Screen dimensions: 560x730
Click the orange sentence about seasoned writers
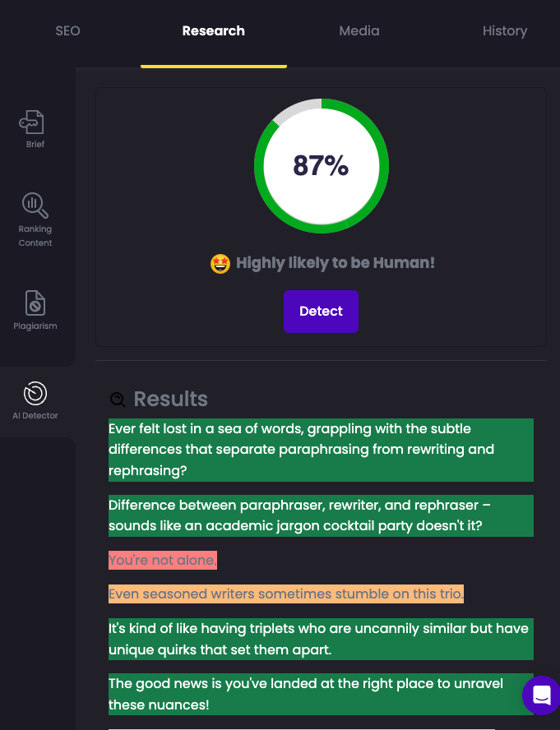[x=285, y=594]
